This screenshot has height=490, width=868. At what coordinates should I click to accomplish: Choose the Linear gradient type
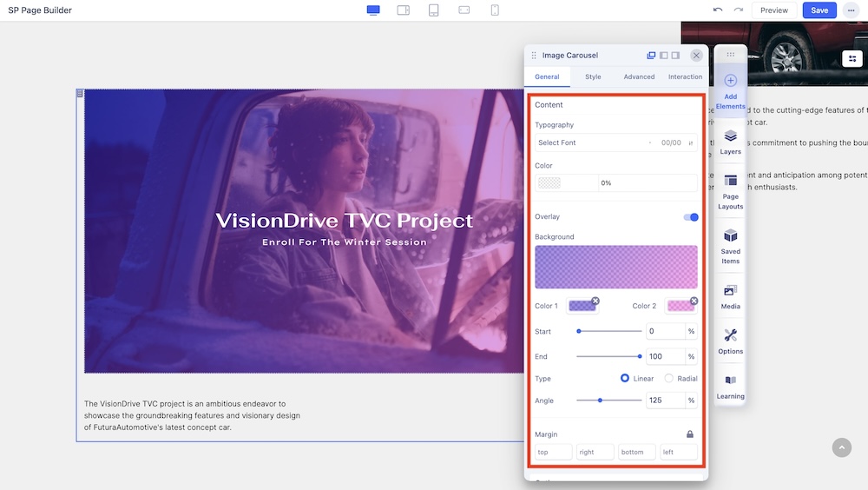point(624,379)
